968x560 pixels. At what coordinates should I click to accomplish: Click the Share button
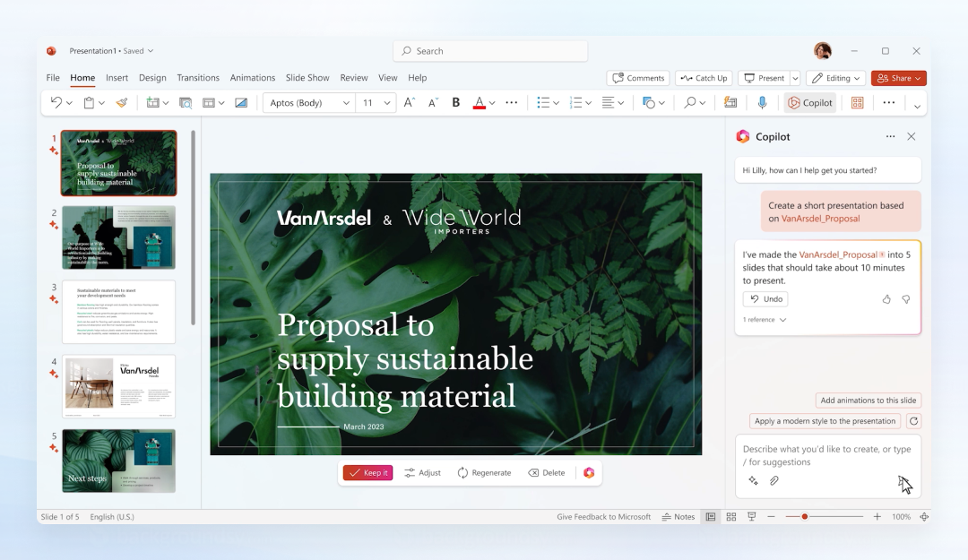(x=899, y=79)
